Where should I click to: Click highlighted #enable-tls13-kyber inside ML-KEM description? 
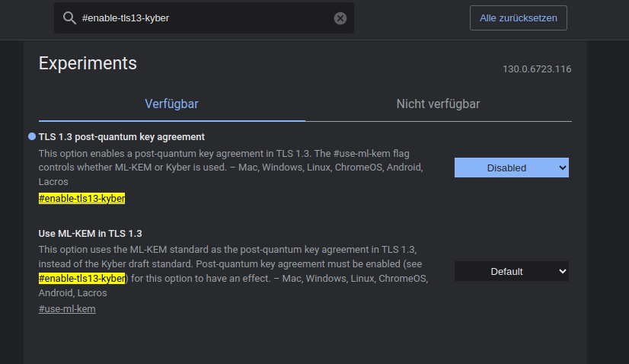pos(81,279)
